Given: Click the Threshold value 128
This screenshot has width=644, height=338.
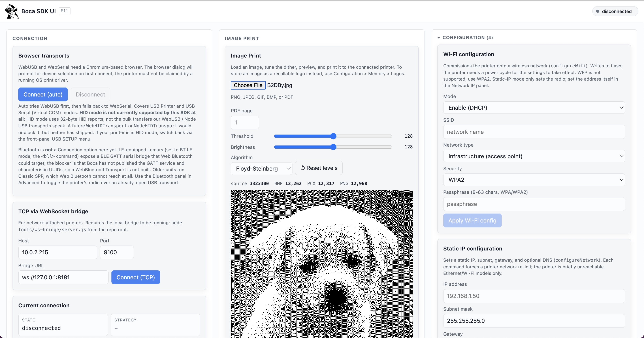Looking at the screenshot, I should (x=409, y=136).
